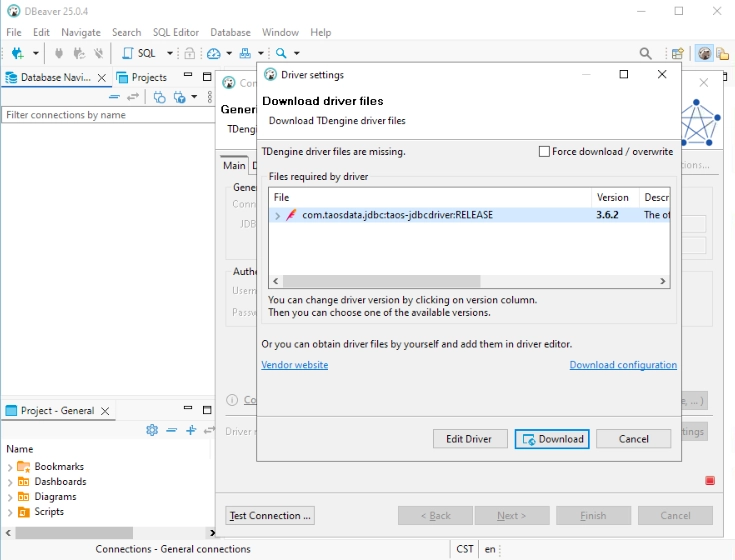Open the Download configuration link

(623, 365)
